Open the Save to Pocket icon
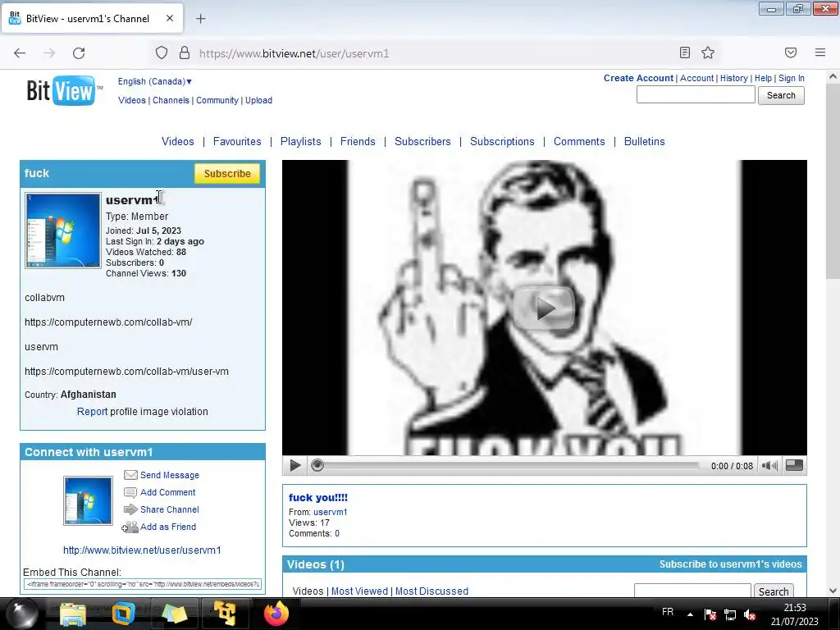840x630 pixels. tap(791, 52)
